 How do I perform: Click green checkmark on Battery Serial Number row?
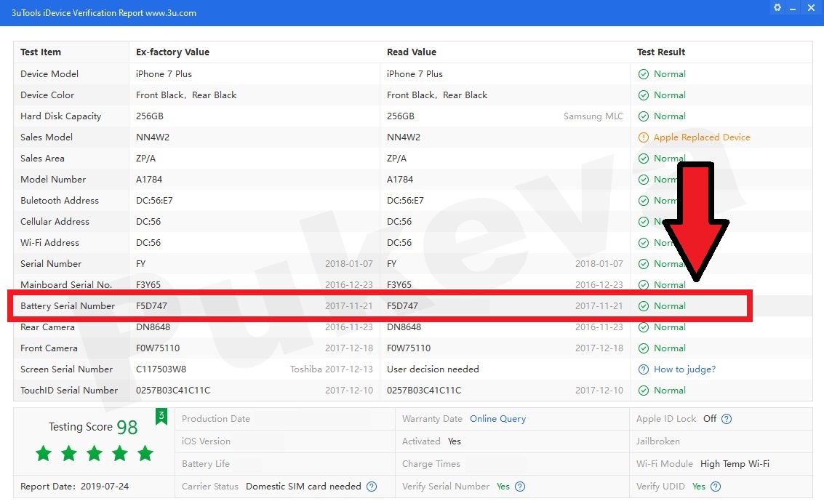point(644,305)
